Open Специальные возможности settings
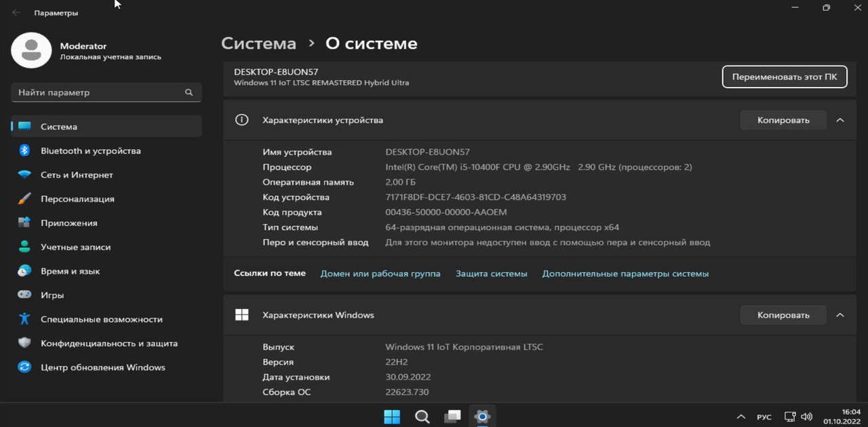This screenshot has height=427, width=868. coord(106,319)
